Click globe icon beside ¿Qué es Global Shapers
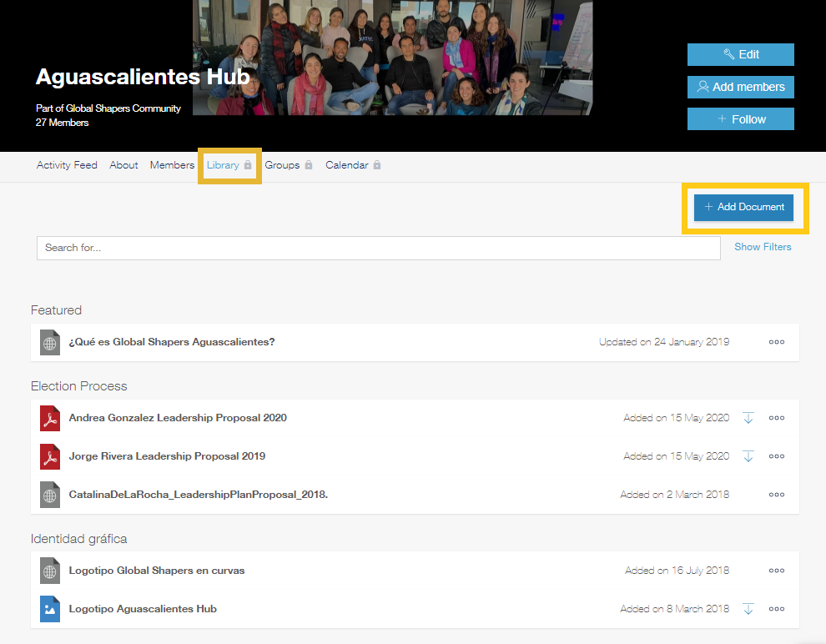 tap(50, 342)
